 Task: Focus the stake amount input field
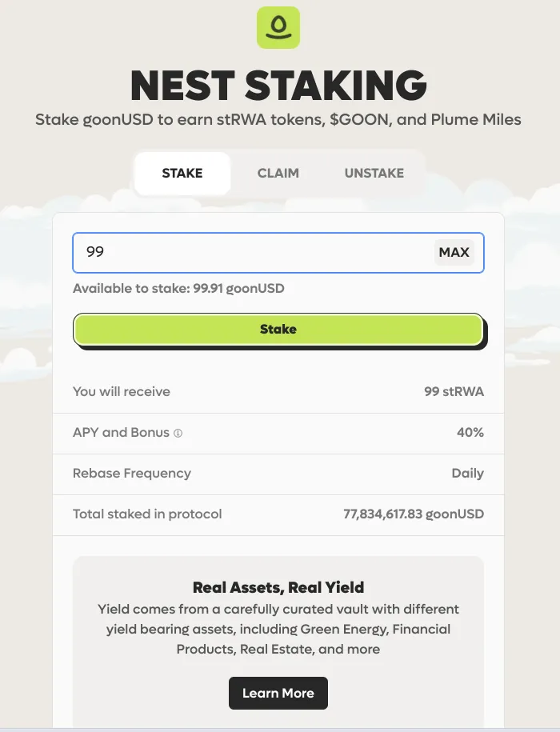pos(278,253)
